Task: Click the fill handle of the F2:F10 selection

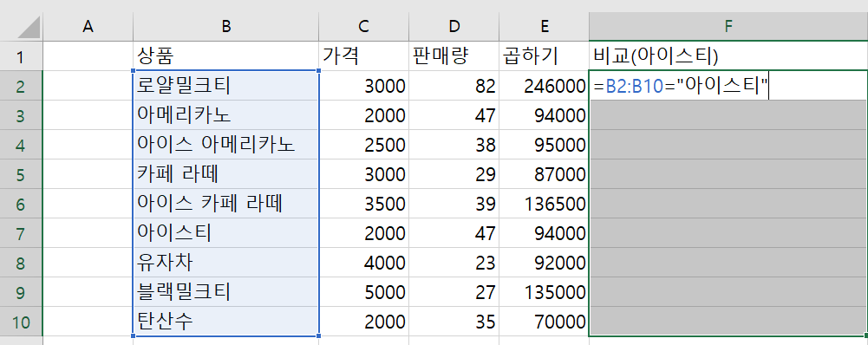Action: [x=865, y=335]
